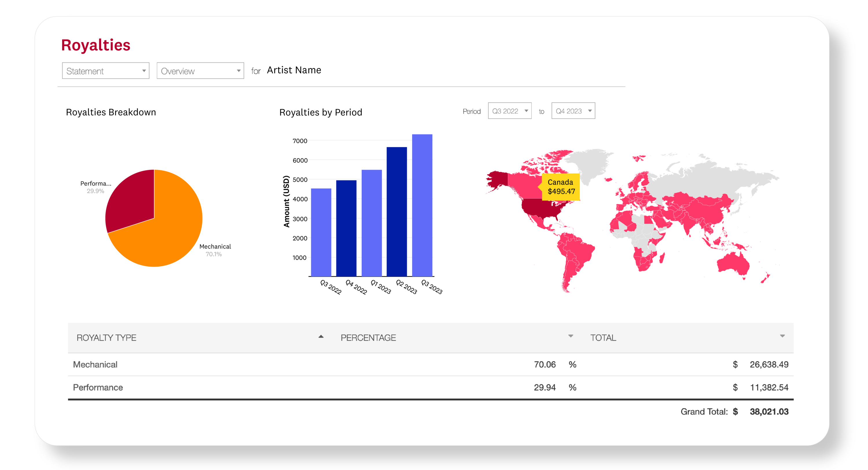Click the Q3 2023 bar
The image size is (868, 470).
click(422, 205)
